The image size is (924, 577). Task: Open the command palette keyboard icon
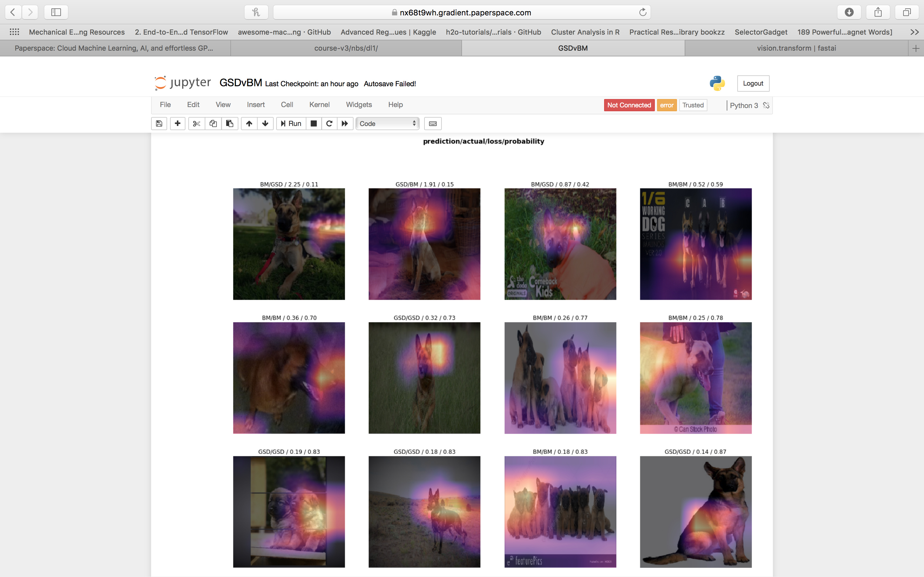pos(432,123)
